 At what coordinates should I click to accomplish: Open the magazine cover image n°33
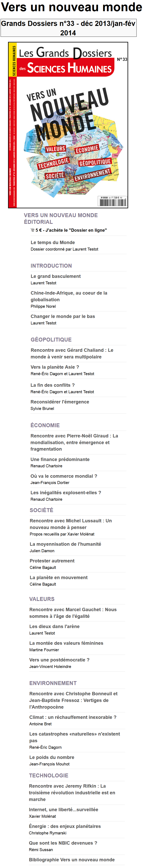coord(68,125)
